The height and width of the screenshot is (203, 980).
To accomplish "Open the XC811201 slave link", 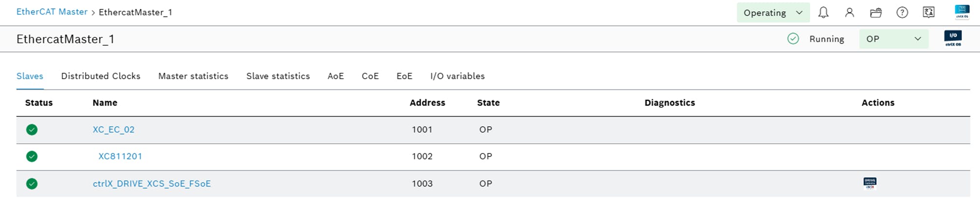I will (120, 156).
